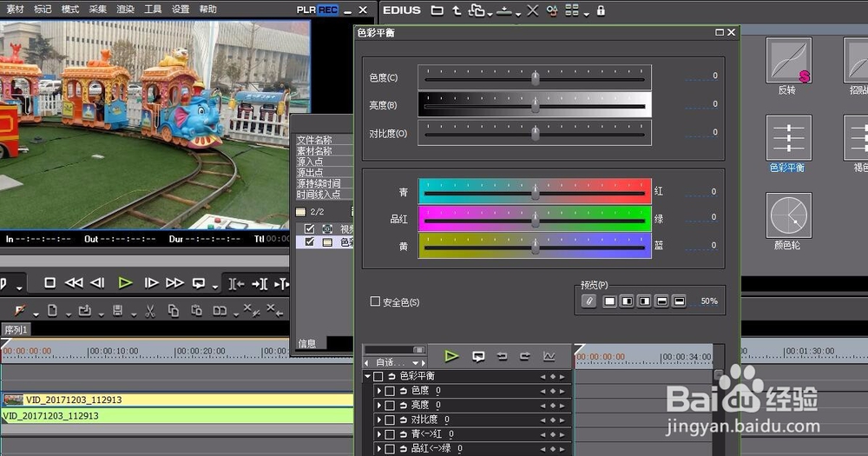Click the 色度 slider handle
The height and width of the screenshot is (456, 868).
536,78
